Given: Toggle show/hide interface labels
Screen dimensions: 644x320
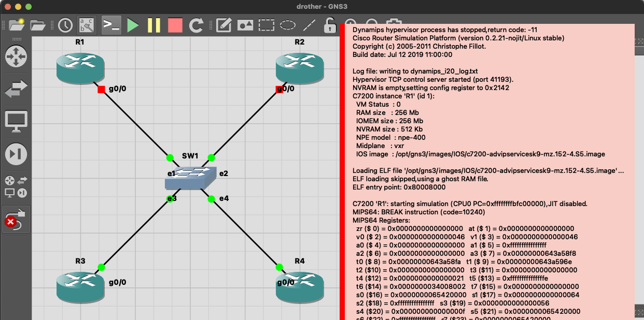Looking at the screenshot, I should point(87,24).
